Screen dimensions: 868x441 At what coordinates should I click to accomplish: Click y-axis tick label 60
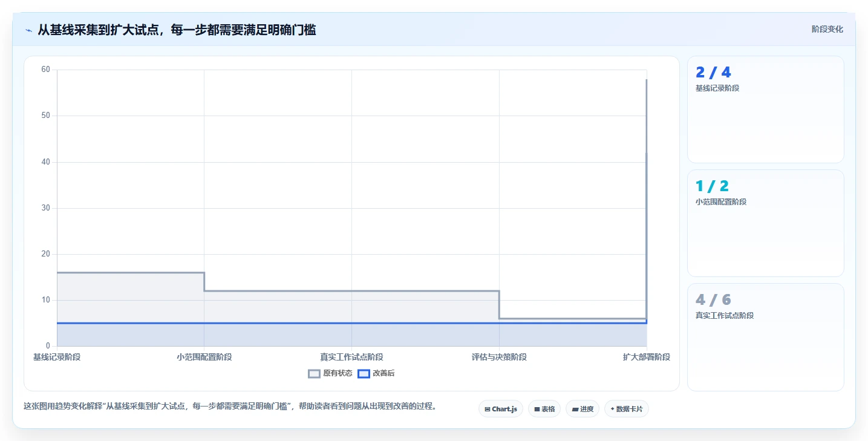[x=45, y=70]
